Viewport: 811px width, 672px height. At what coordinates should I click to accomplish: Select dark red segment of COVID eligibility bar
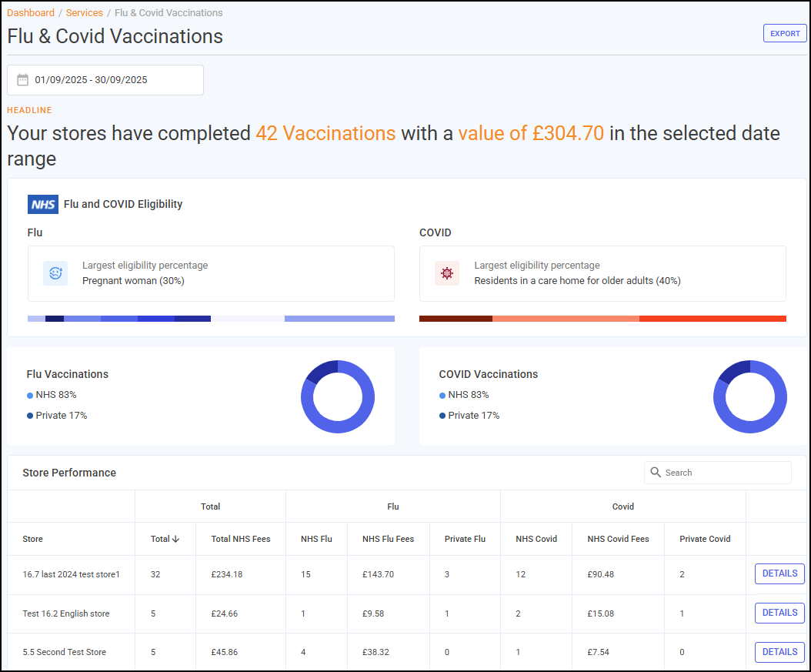(456, 319)
